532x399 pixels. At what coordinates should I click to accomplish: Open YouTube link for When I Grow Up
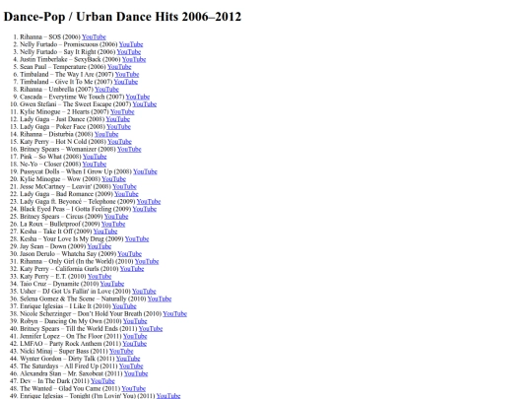(145, 171)
